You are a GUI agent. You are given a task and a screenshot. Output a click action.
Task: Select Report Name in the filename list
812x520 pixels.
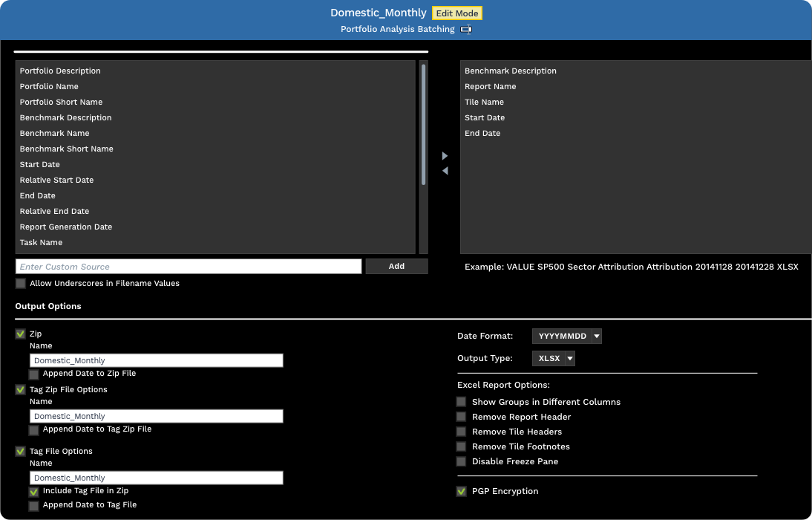click(491, 86)
